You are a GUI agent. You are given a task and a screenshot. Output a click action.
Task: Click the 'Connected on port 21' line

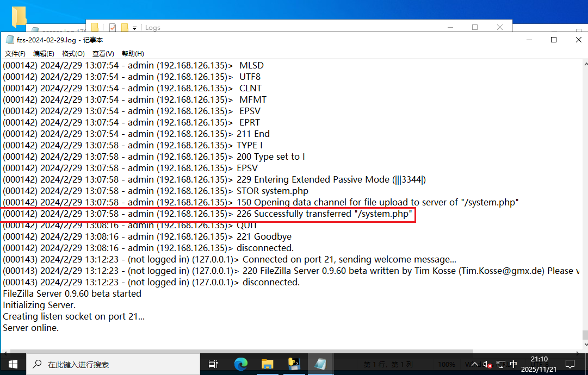coord(230,260)
